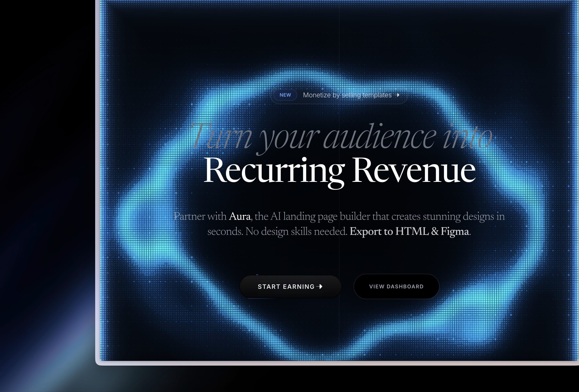
Task: Click the bold 'Export to HTML & Figma' text
Action: (x=409, y=232)
